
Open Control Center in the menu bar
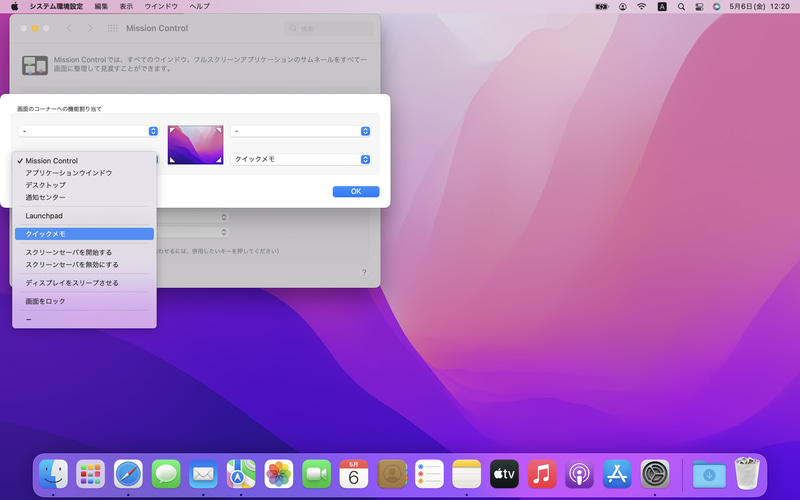tap(699, 7)
